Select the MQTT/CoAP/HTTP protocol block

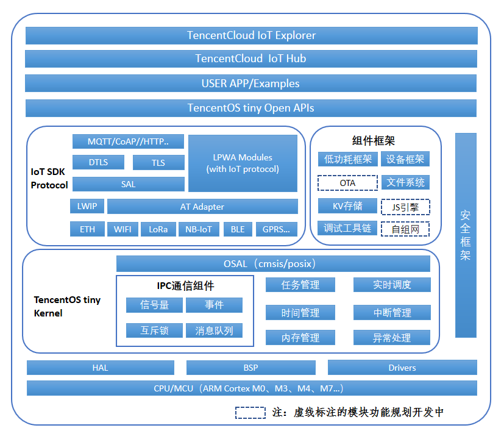(128, 141)
